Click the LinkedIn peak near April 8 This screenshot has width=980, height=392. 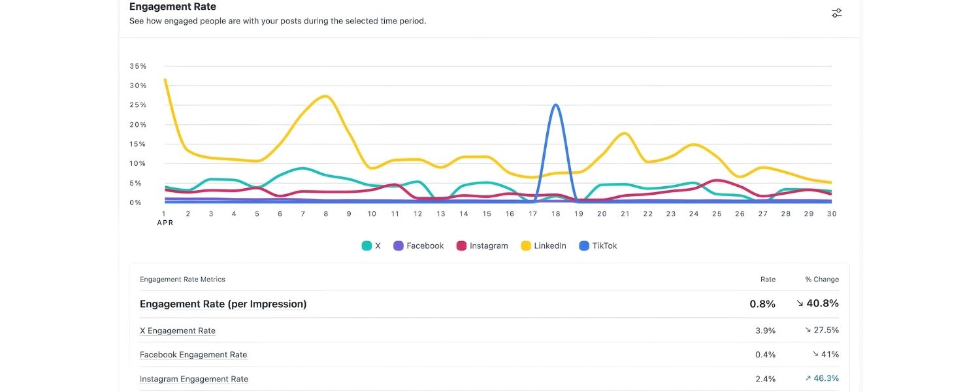[x=326, y=97]
